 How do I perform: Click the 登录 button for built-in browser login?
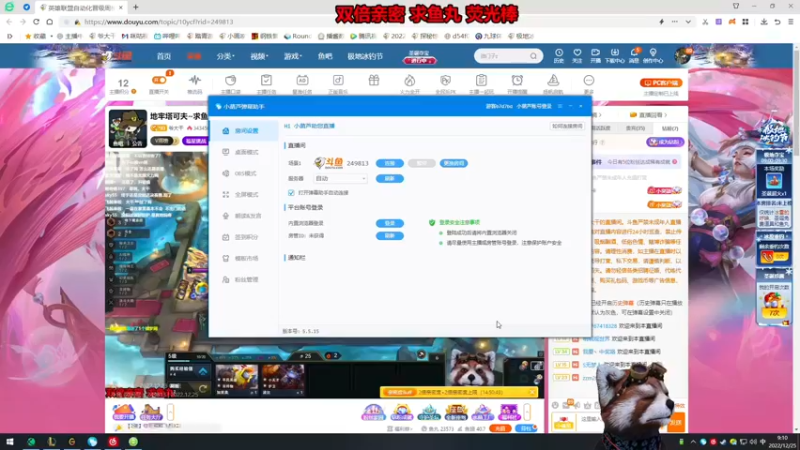coord(390,223)
